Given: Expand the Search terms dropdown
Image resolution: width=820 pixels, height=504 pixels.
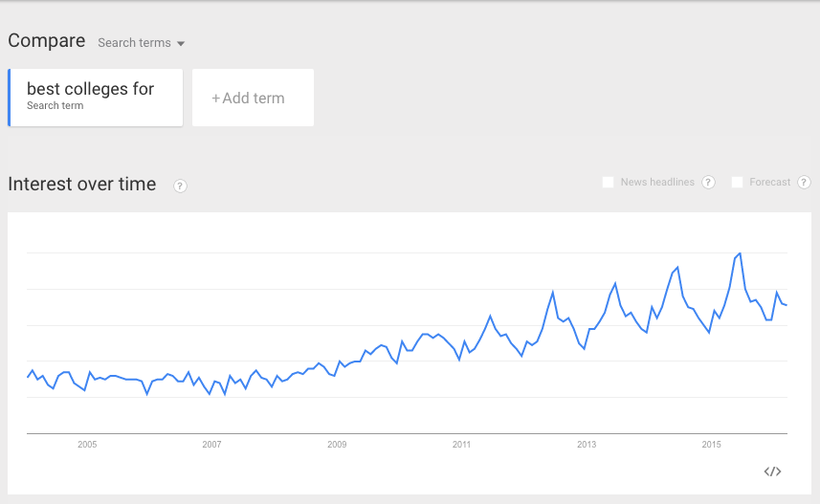Looking at the screenshot, I should (x=142, y=43).
